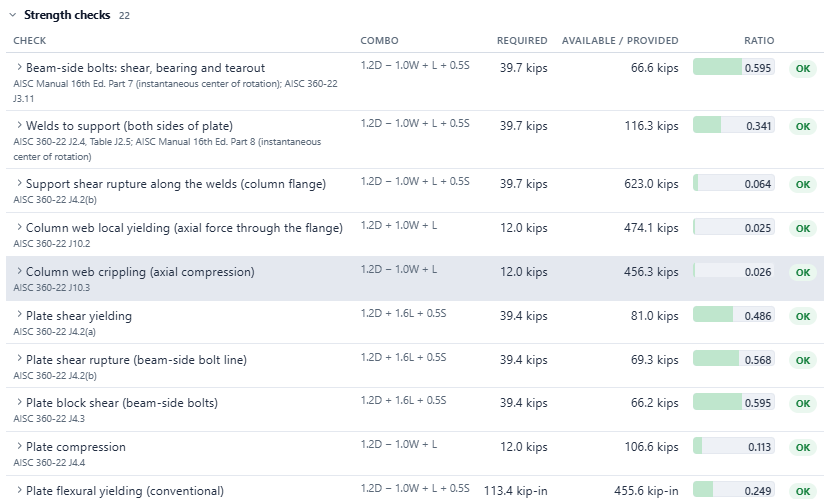
Task: Click the REQUIRED column header
Action: pos(522,41)
